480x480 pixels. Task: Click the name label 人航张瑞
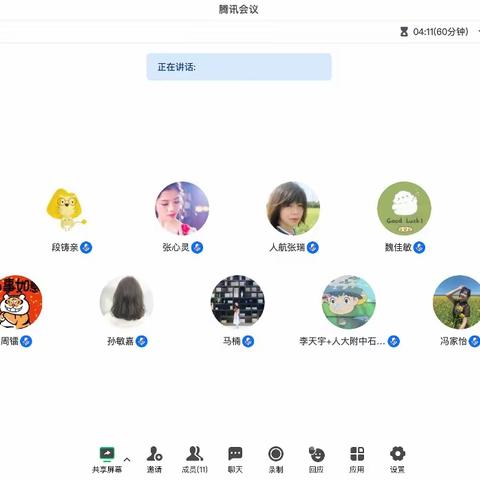[x=287, y=248]
